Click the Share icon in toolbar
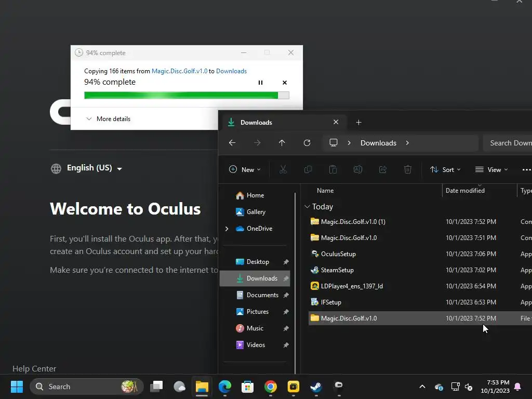 click(x=383, y=169)
